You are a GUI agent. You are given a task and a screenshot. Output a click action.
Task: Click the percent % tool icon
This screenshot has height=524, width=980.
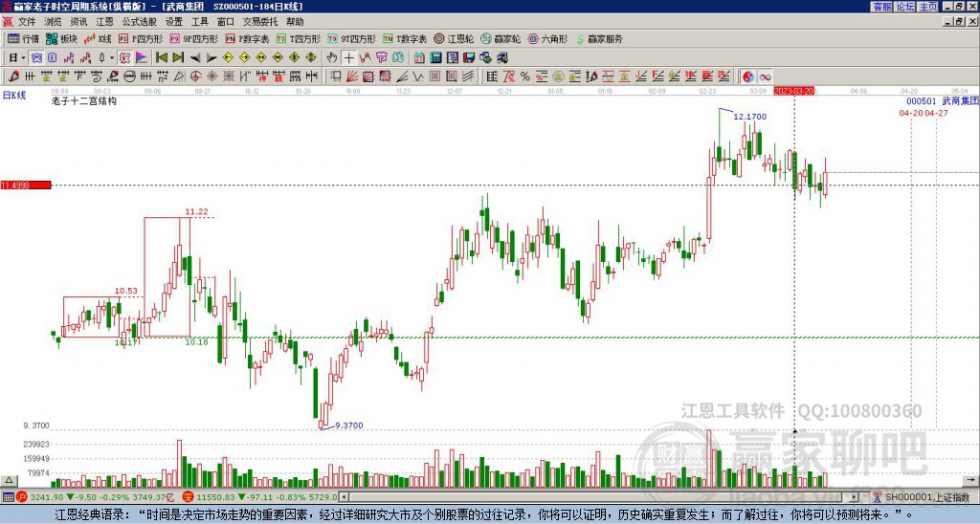tap(525, 76)
